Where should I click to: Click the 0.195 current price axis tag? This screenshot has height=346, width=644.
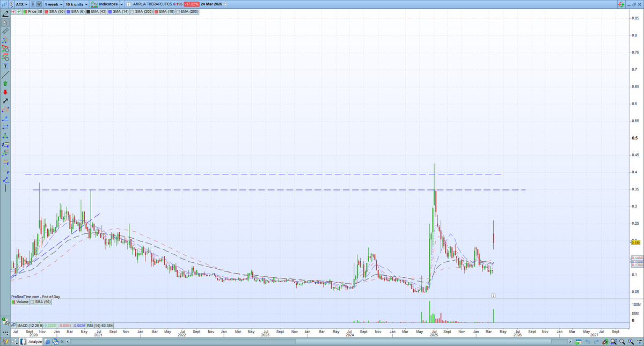click(635, 243)
